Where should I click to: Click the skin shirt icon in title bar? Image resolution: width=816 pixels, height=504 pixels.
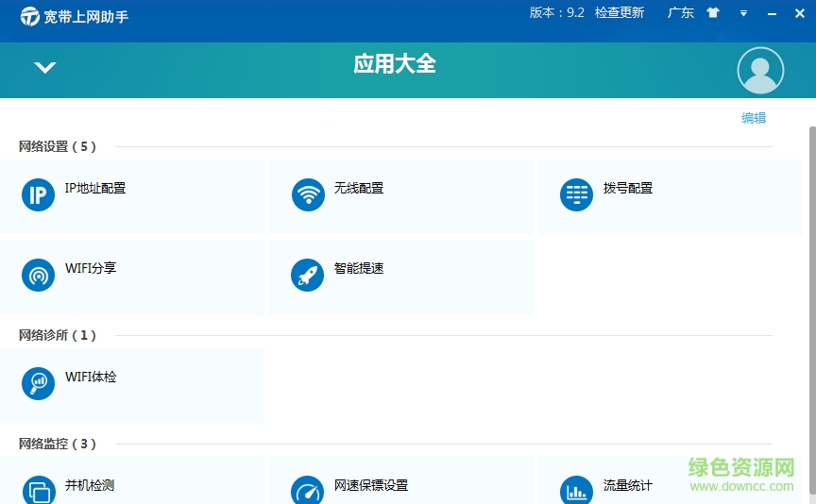[x=713, y=13]
